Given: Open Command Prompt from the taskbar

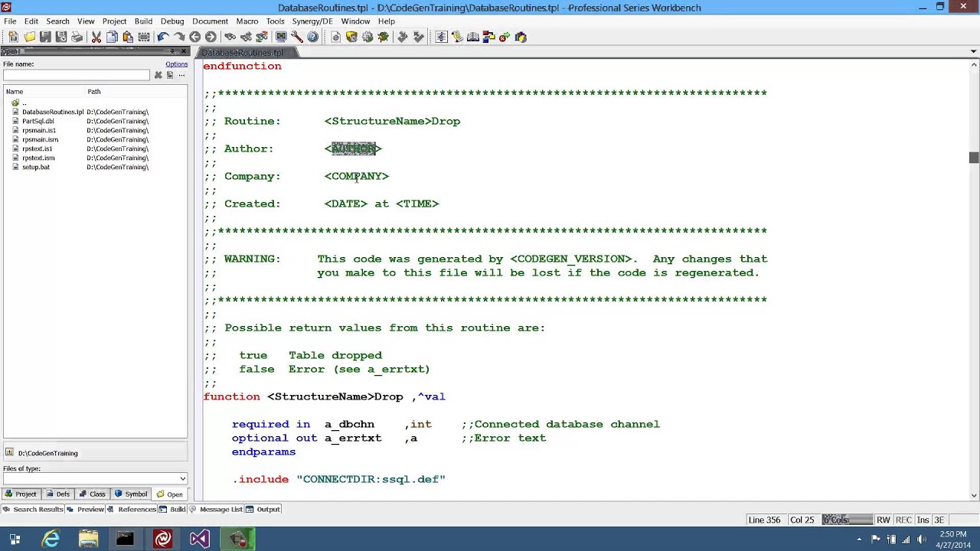Looking at the screenshot, I should [x=125, y=539].
